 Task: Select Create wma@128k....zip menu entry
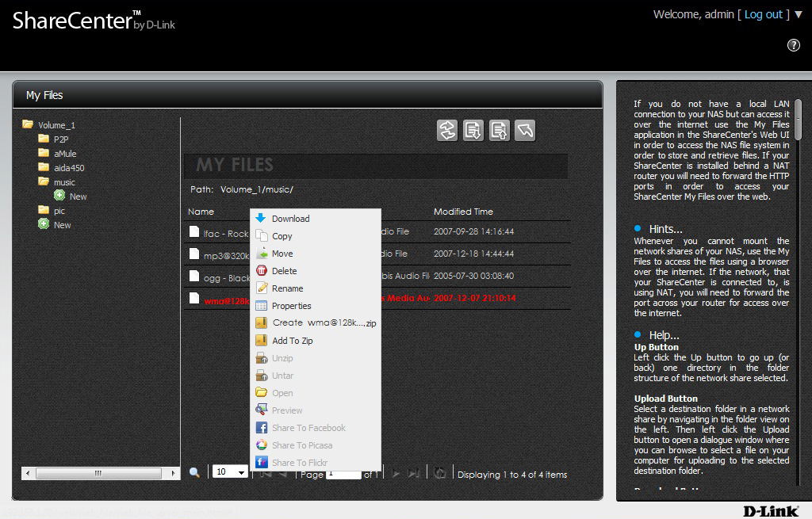coord(316,322)
